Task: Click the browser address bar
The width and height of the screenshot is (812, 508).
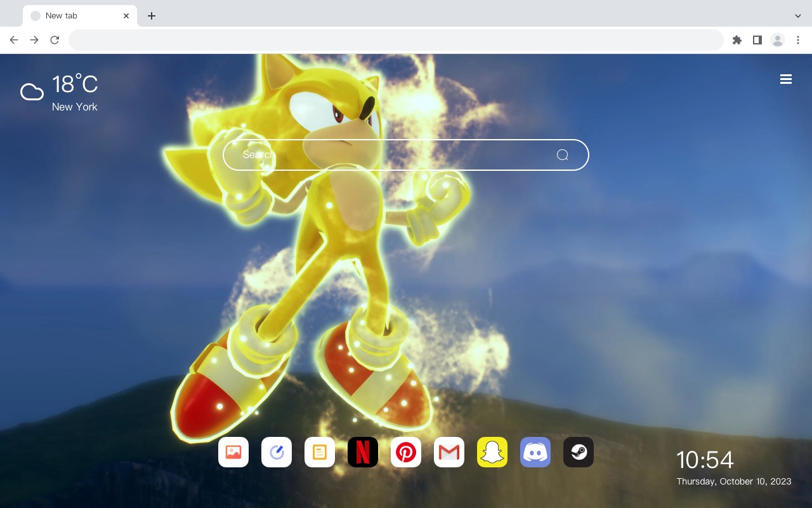Action: pos(396,40)
